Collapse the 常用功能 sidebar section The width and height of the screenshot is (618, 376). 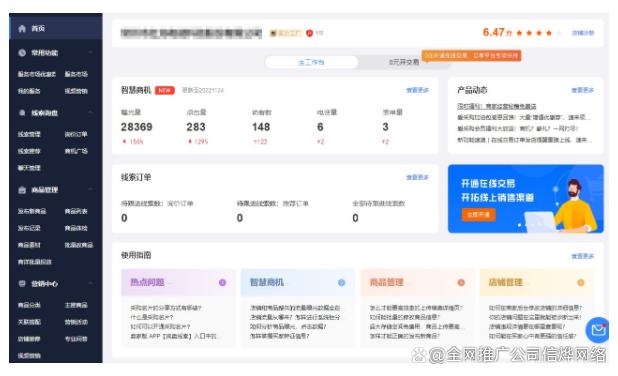90,52
